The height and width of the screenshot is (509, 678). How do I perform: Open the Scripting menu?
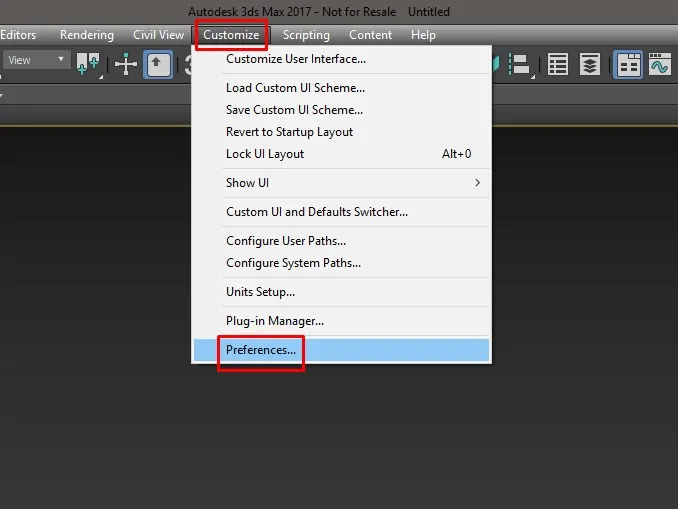tap(306, 35)
